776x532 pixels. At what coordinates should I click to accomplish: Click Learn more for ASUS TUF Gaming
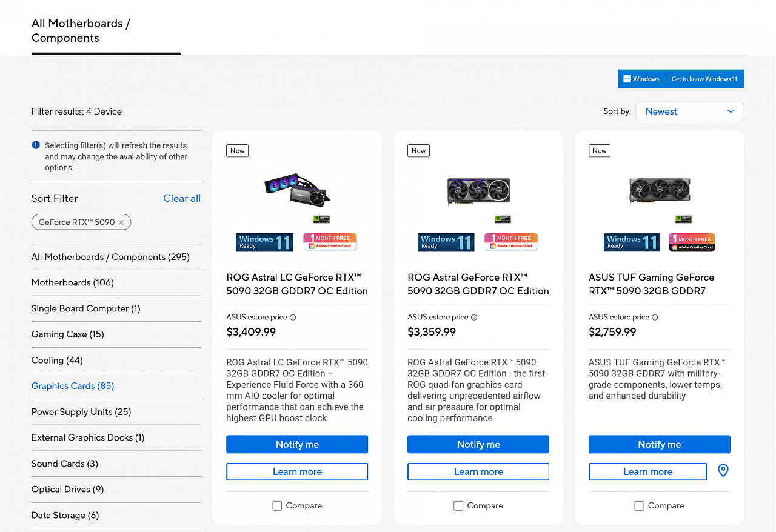[648, 471]
